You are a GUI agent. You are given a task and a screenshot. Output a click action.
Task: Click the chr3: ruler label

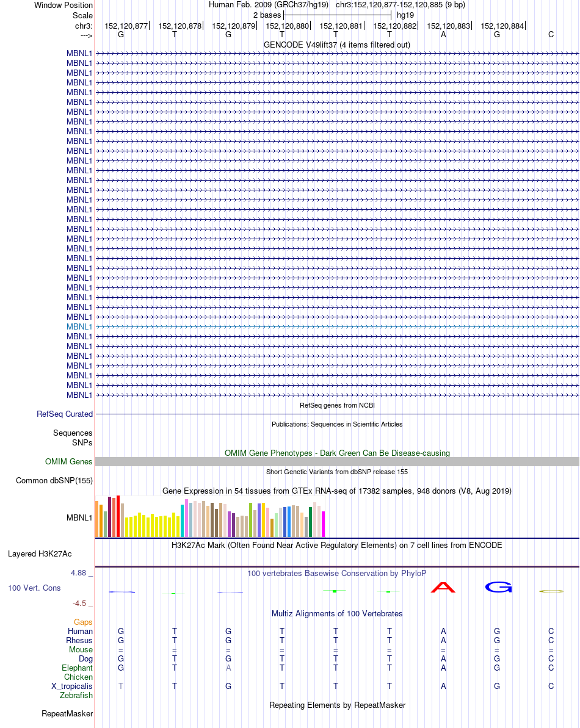point(84,26)
